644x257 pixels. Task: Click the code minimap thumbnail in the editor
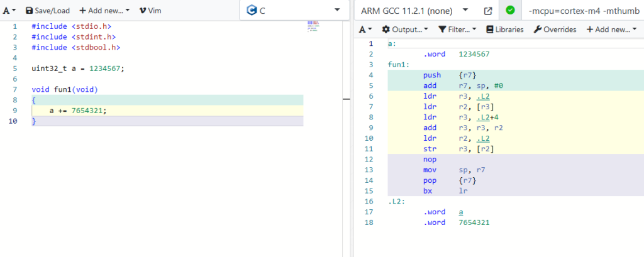pyautogui.click(x=313, y=26)
